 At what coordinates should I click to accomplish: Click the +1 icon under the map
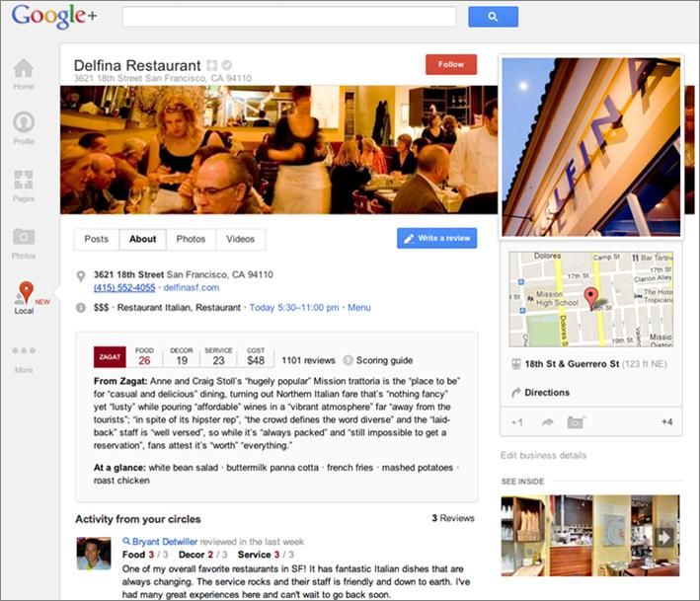[517, 422]
